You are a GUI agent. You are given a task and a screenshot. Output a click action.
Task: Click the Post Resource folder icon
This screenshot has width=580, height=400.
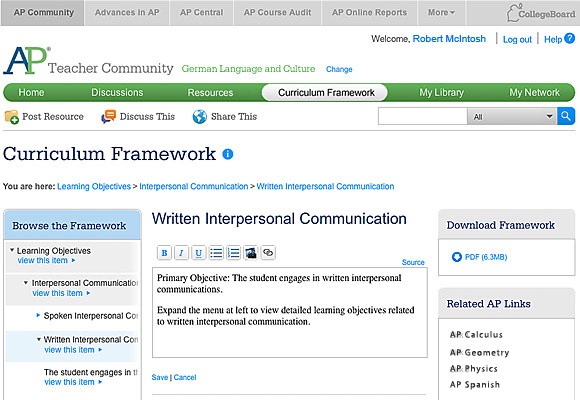tap(11, 117)
